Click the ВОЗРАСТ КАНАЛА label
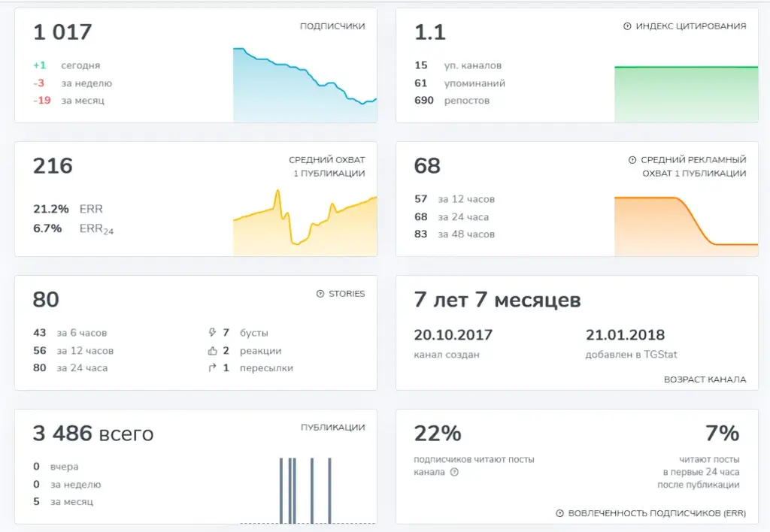 click(705, 380)
